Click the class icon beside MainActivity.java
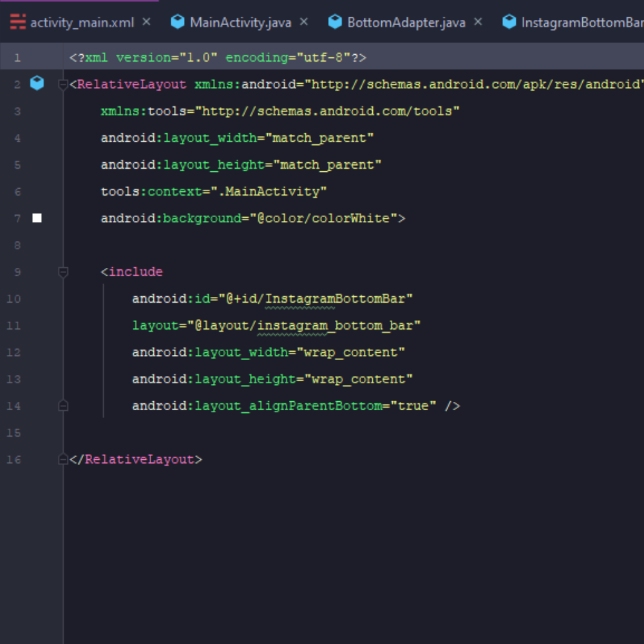 (x=177, y=21)
